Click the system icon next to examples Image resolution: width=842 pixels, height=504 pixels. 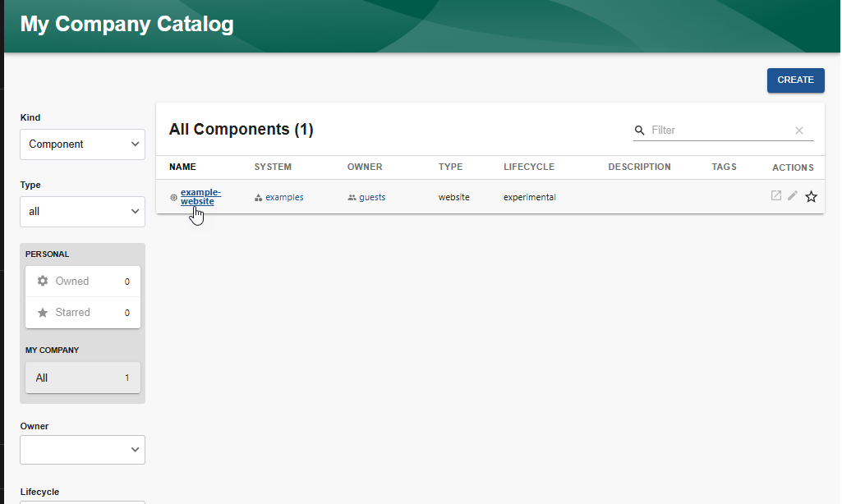[x=259, y=197]
